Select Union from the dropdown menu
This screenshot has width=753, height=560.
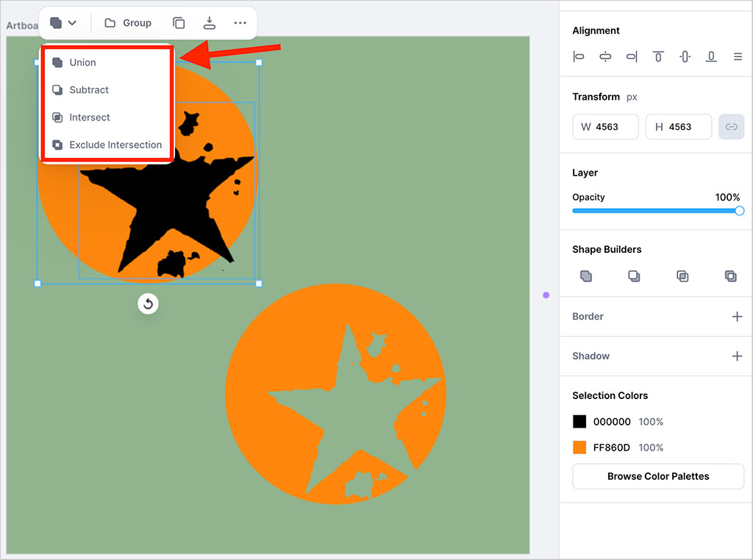[x=107, y=62]
